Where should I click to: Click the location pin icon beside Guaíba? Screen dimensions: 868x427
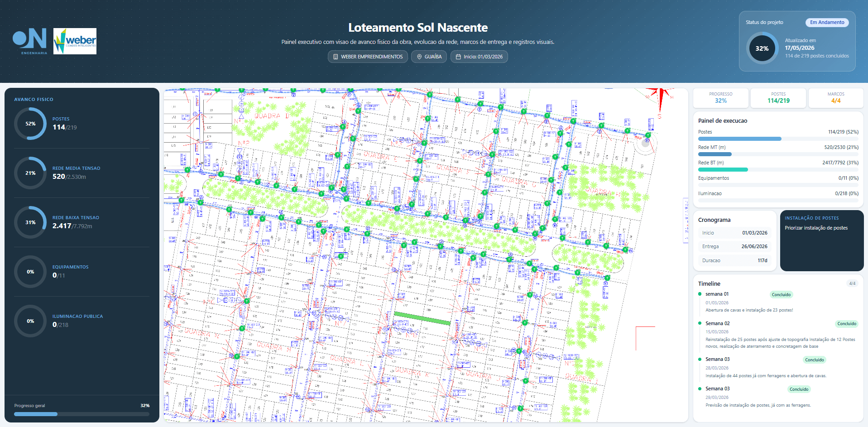tap(419, 57)
